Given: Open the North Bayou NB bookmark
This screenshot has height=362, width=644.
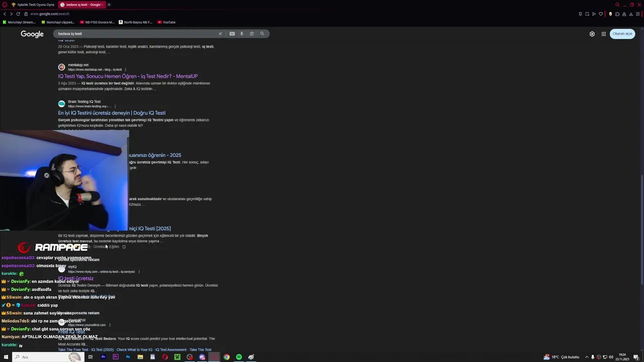Looking at the screenshot, I should click(x=136, y=22).
